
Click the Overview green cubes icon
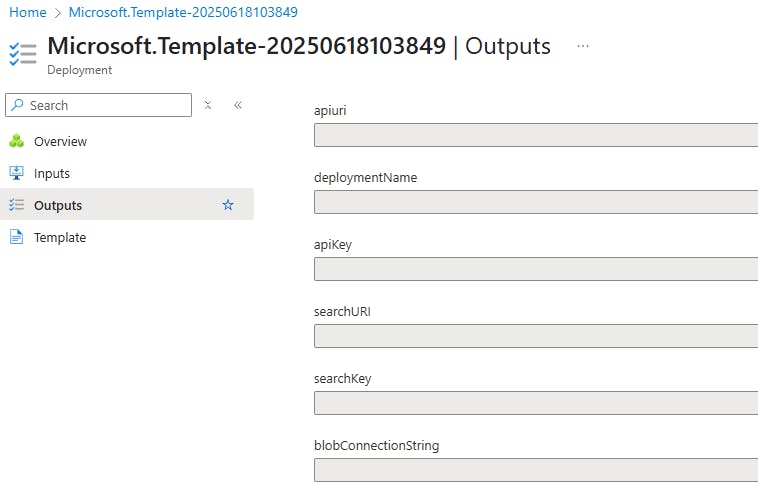tap(16, 141)
